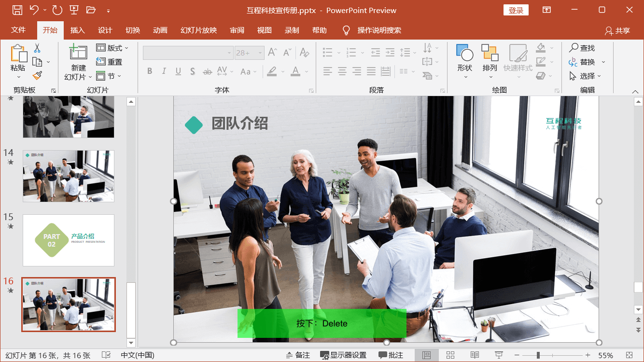This screenshot has height=362, width=644.
Task: Switch to the 动画 tab
Action: 160,30
